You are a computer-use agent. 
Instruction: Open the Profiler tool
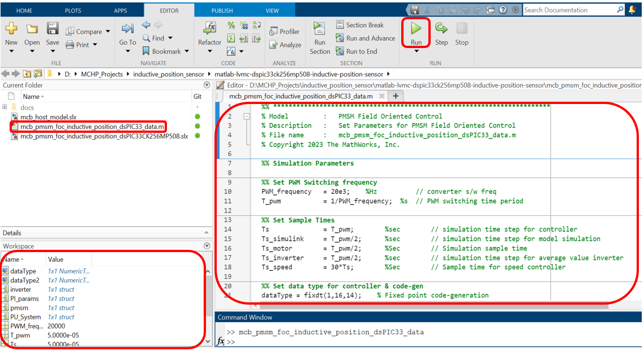285,32
